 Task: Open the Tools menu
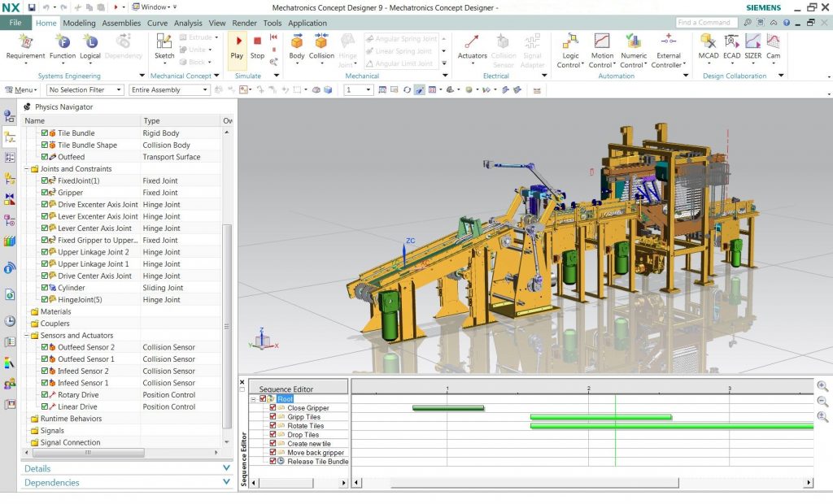pos(272,23)
